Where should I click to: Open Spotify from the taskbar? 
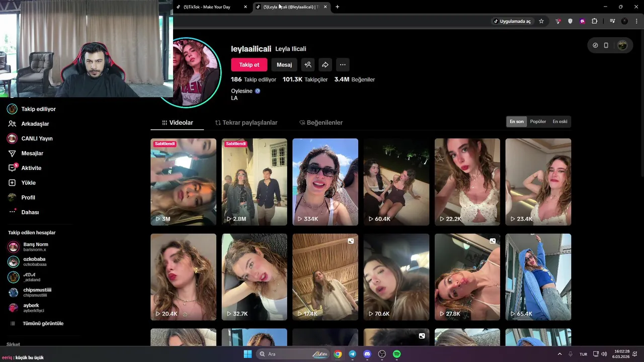pyautogui.click(x=396, y=354)
